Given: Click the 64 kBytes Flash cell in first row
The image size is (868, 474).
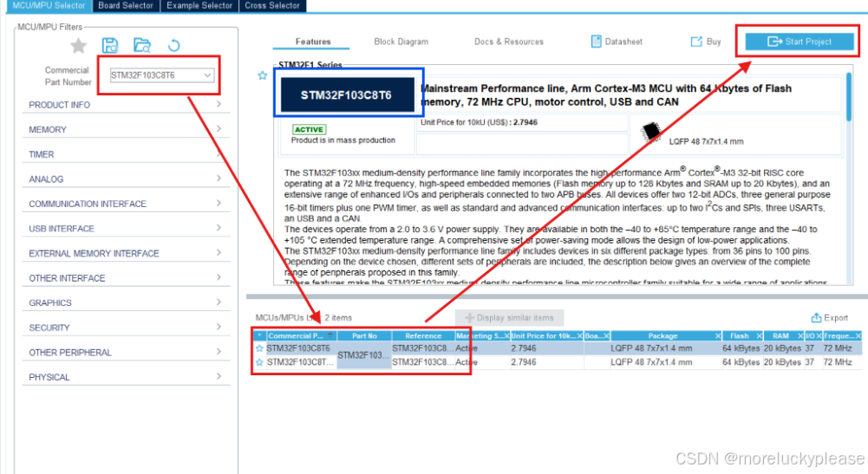Looking at the screenshot, I should coord(741,348).
